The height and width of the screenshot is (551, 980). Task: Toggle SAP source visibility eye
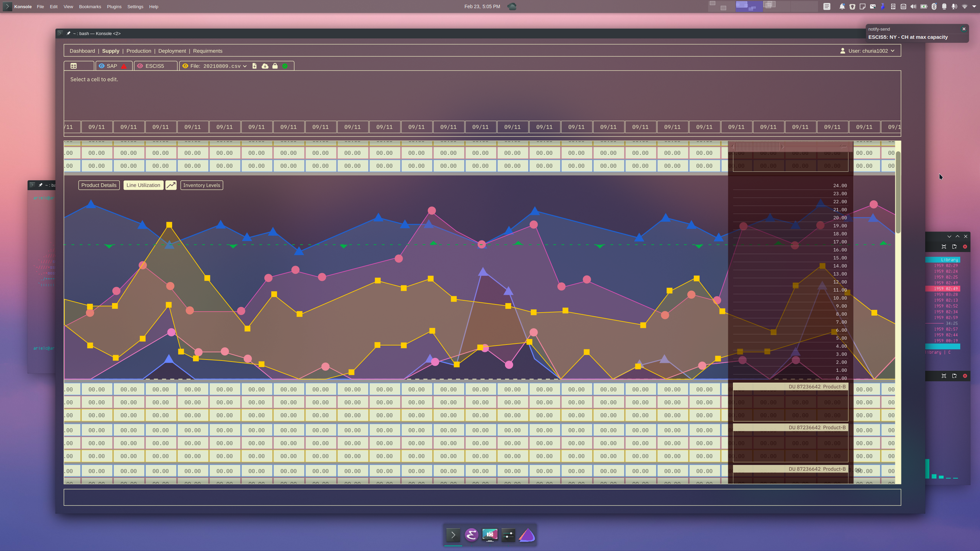tap(102, 66)
